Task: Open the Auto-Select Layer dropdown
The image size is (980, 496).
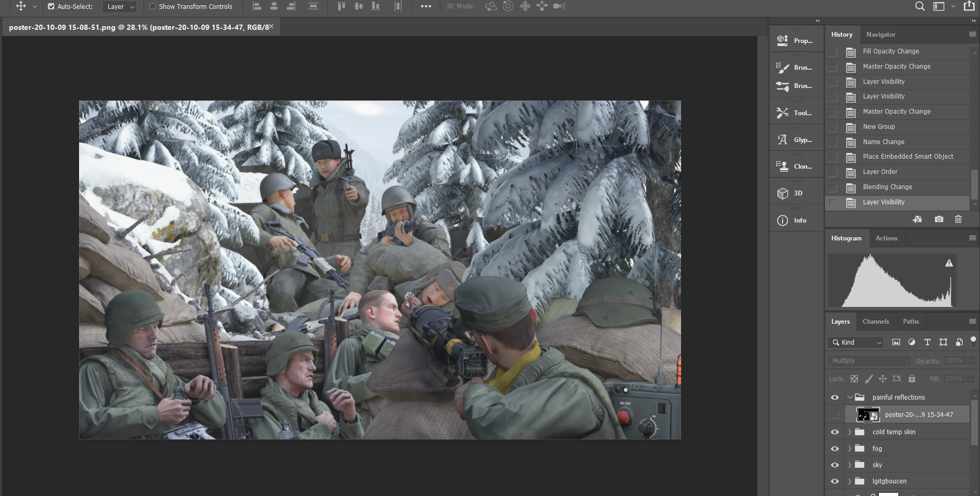Action: tap(119, 7)
